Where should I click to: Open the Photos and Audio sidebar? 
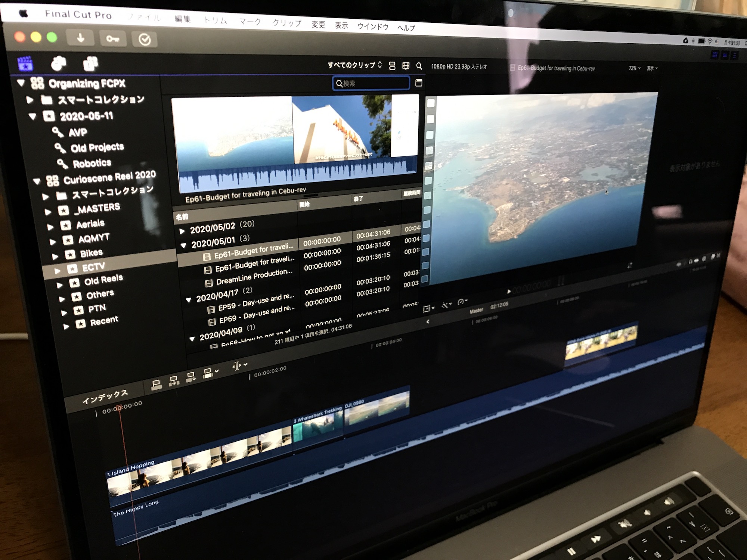tap(58, 64)
